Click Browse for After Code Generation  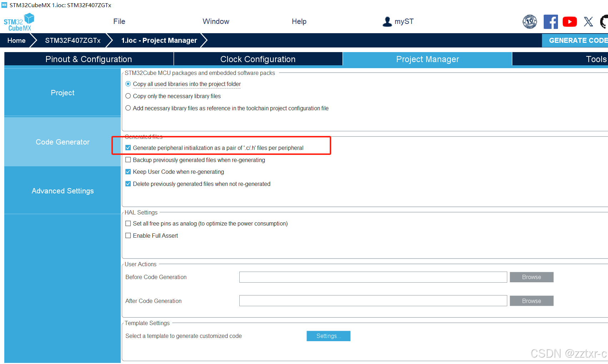(532, 301)
